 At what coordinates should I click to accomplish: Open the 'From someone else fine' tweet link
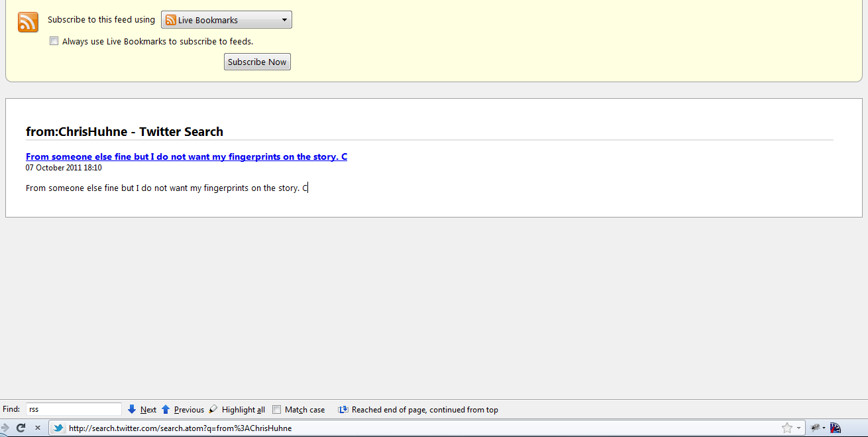coord(186,156)
